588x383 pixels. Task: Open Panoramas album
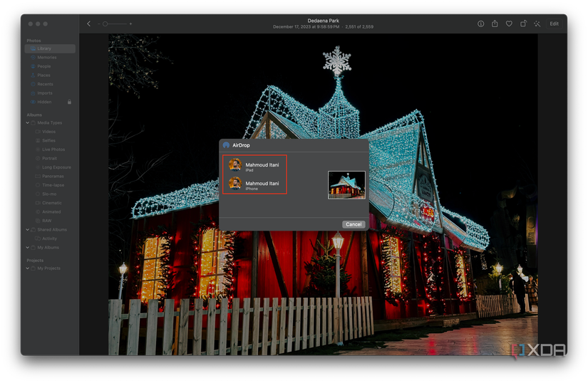pyautogui.click(x=53, y=177)
